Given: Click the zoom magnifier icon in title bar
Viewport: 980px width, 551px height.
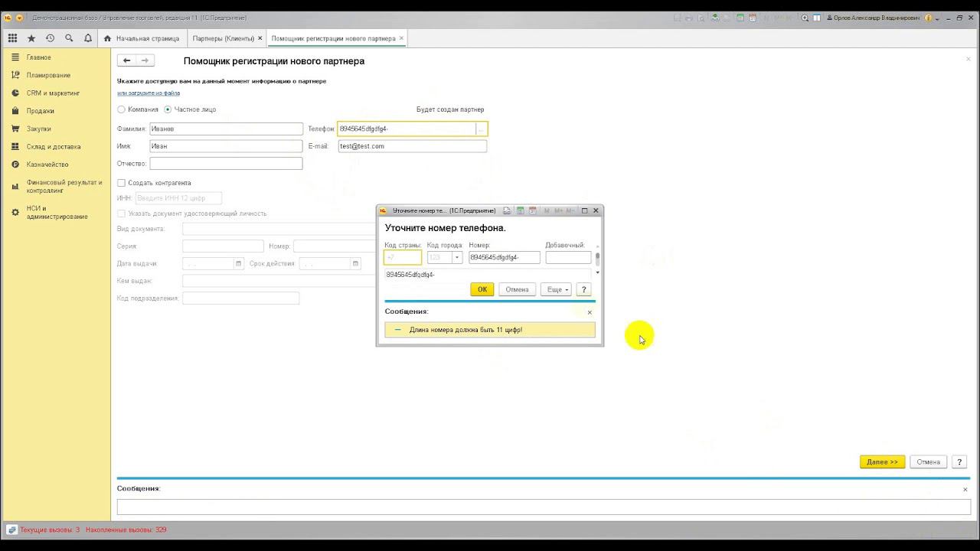Looking at the screenshot, I should point(805,18).
